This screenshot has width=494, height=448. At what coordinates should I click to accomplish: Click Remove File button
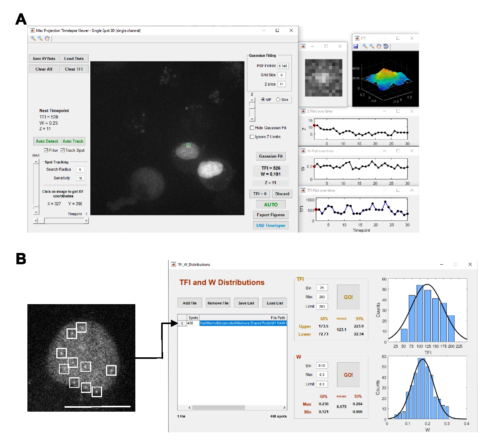pos(218,303)
